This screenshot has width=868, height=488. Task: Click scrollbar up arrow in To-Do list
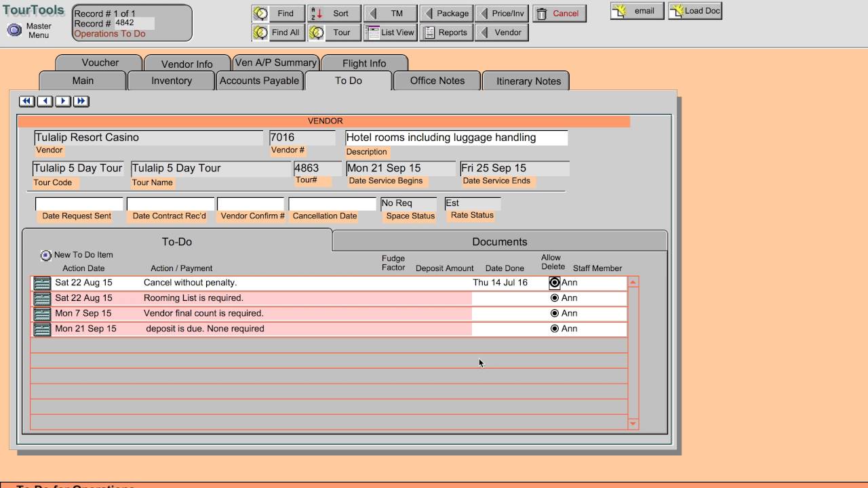(x=633, y=282)
